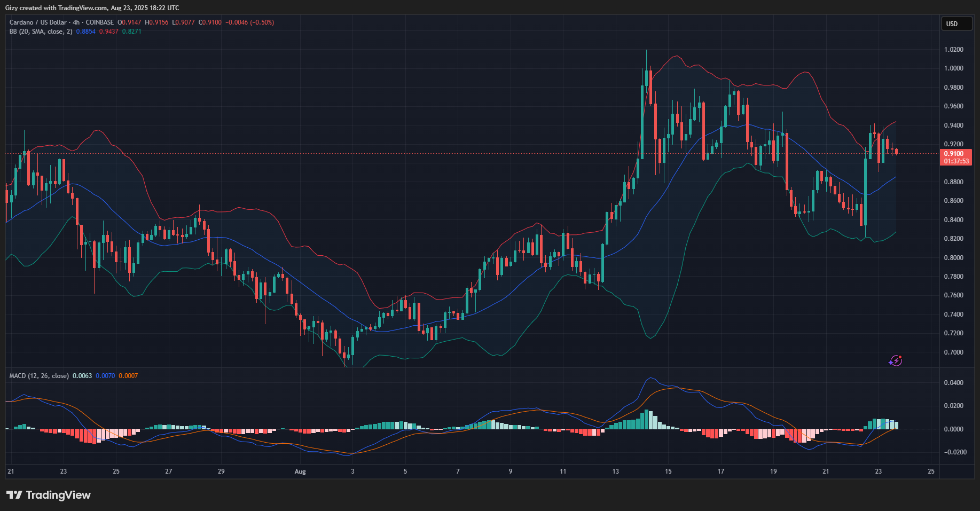Screen dimensions: 980x511
Task: Click the blue BB basis value 0.8854
Action: coord(85,32)
